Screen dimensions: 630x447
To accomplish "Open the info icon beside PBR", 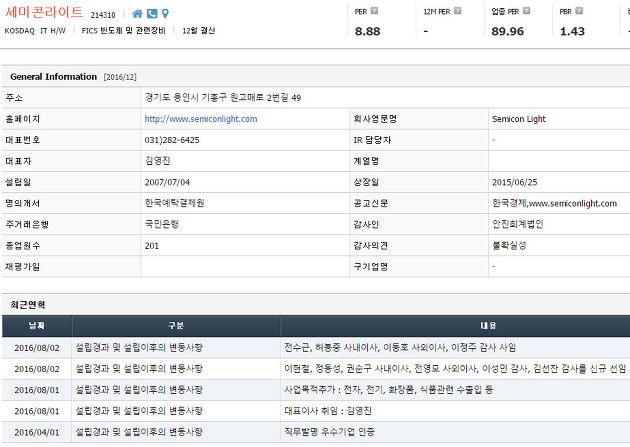I will pos(579,11).
